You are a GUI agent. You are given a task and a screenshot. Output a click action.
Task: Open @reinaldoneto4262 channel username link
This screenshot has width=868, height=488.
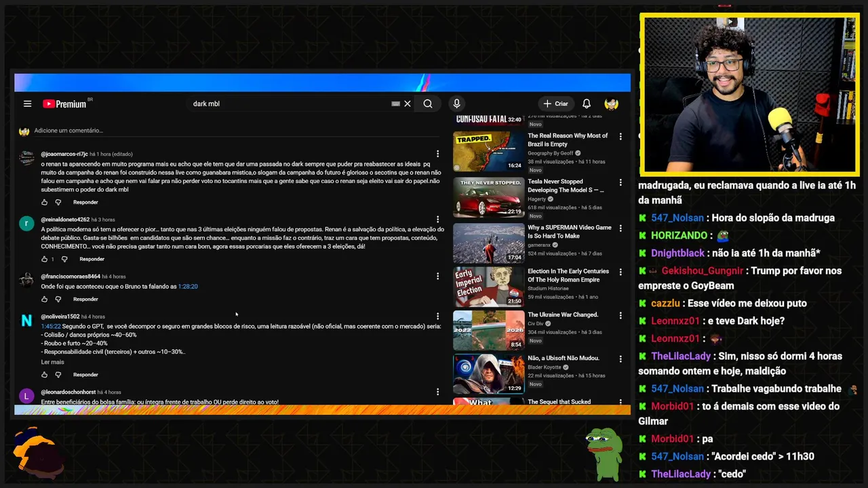(x=65, y=220)
